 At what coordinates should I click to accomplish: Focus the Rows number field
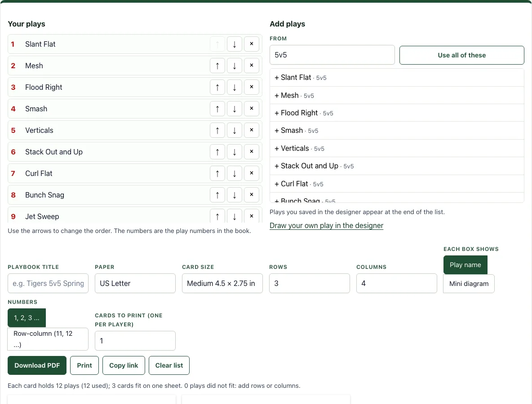click(x=310, y=283)
